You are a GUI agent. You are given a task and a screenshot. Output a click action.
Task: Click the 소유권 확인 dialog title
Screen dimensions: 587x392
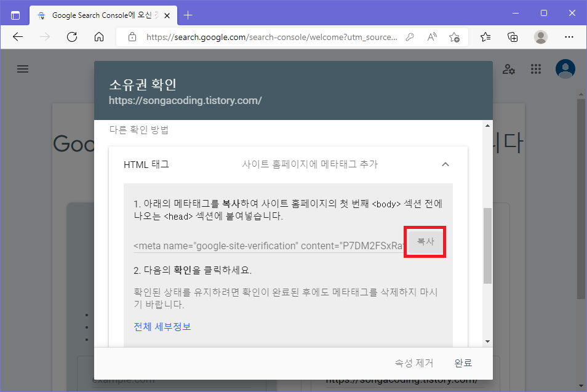pos(143,84)
